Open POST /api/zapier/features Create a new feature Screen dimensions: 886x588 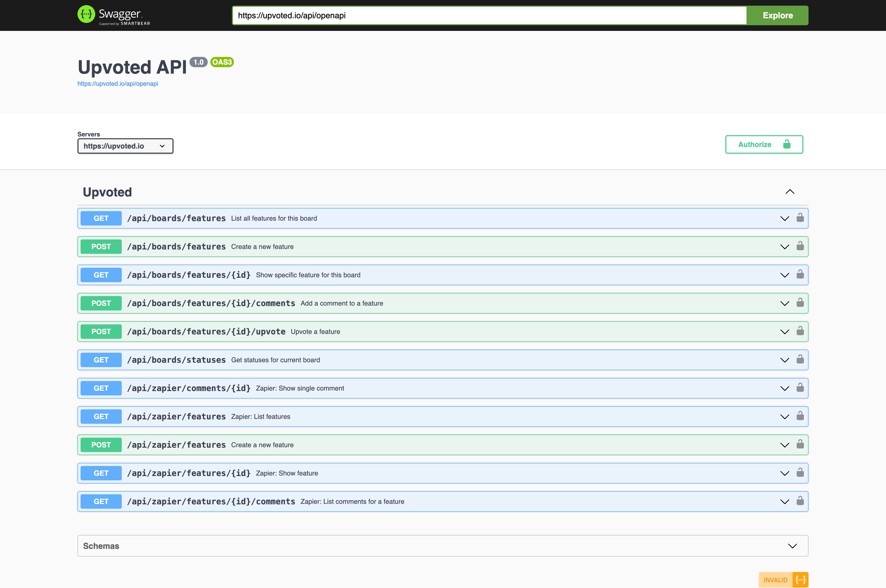[176, 445]
